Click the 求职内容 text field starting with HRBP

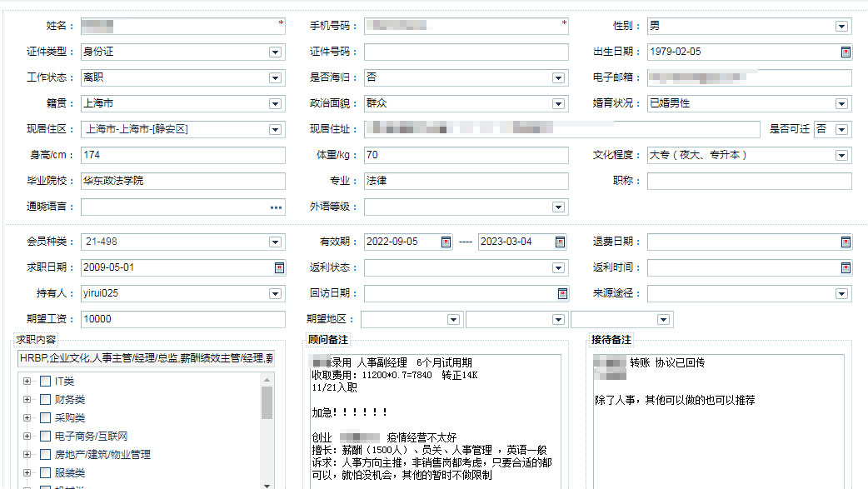[146, 359]
